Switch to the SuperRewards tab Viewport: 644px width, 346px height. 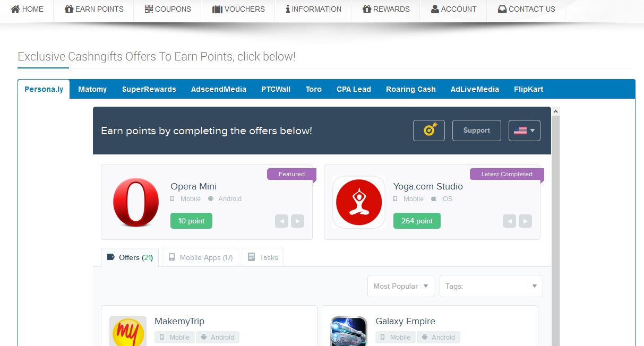tap(149, 89)
